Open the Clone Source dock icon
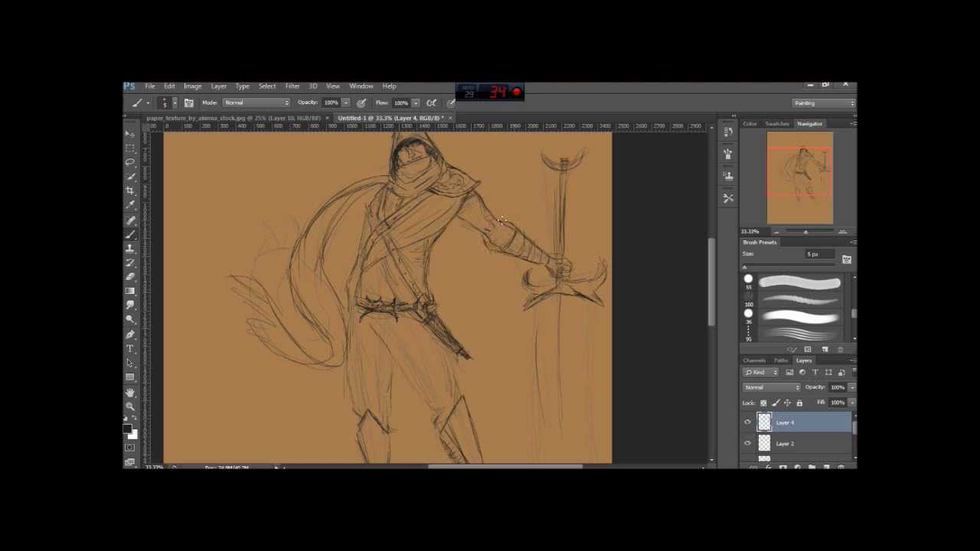The width and height of the screenshot is (980, 551). (x=728, y=176)
